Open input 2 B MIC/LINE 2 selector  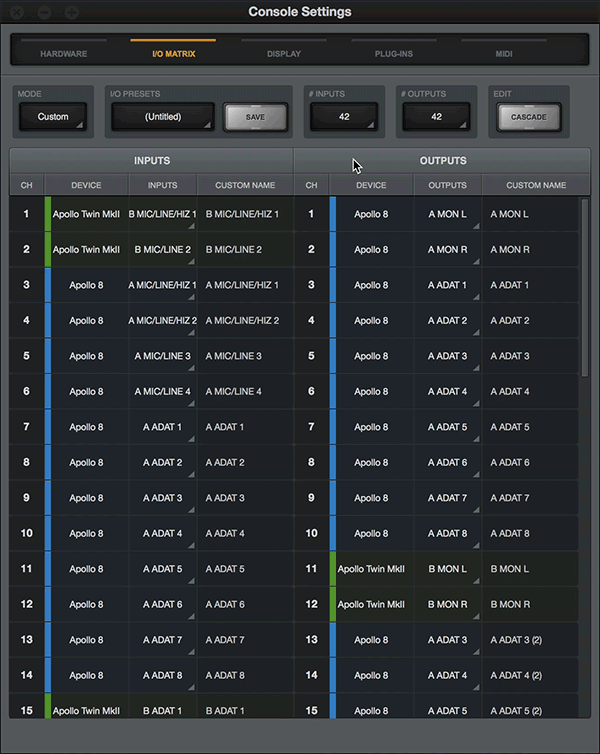(x=162, y=250)
